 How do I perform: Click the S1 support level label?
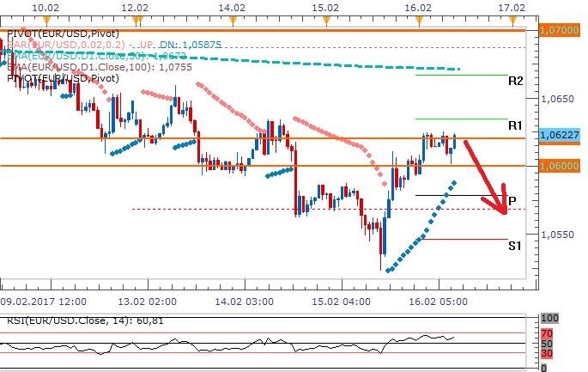[515, 245]
